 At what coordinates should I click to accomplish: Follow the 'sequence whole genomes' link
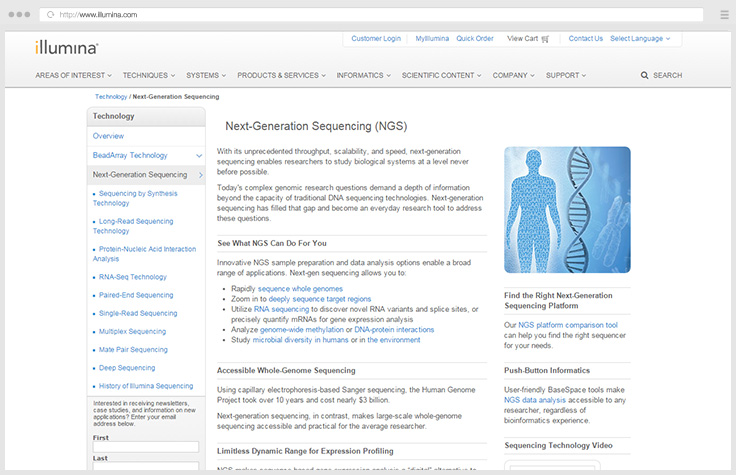pyautogui.click(x=300, y=288)
